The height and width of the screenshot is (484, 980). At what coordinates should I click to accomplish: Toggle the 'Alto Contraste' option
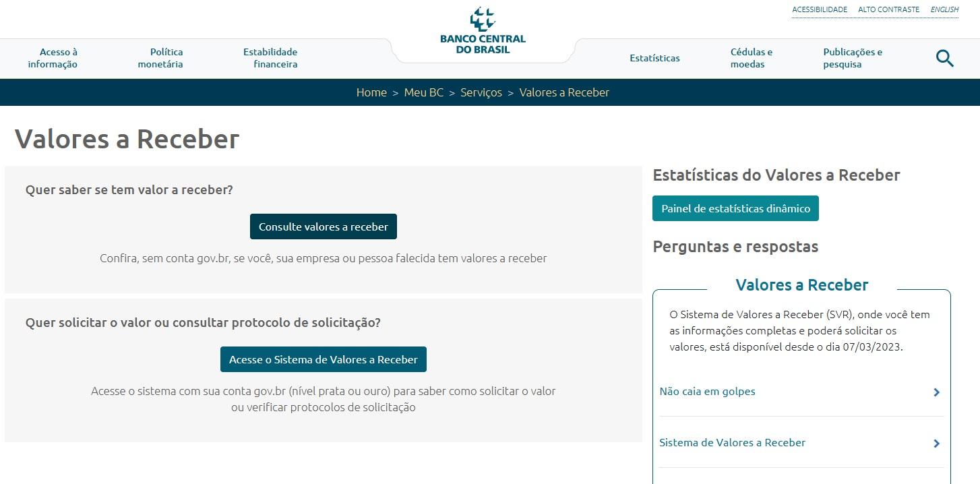[888, 9]
